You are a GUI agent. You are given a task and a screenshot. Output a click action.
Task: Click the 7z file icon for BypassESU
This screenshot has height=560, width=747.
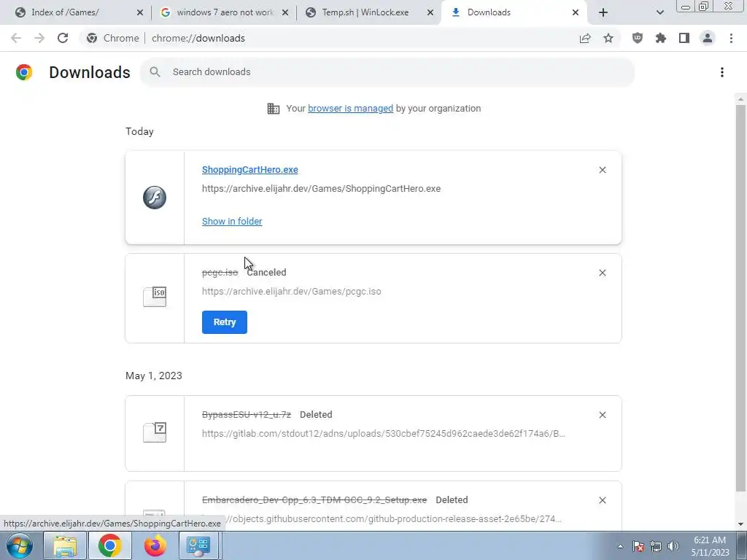click(155, 432)
